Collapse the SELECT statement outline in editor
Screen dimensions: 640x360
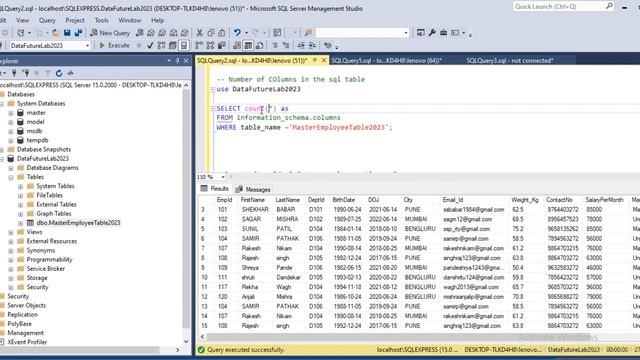pos(213,109)
